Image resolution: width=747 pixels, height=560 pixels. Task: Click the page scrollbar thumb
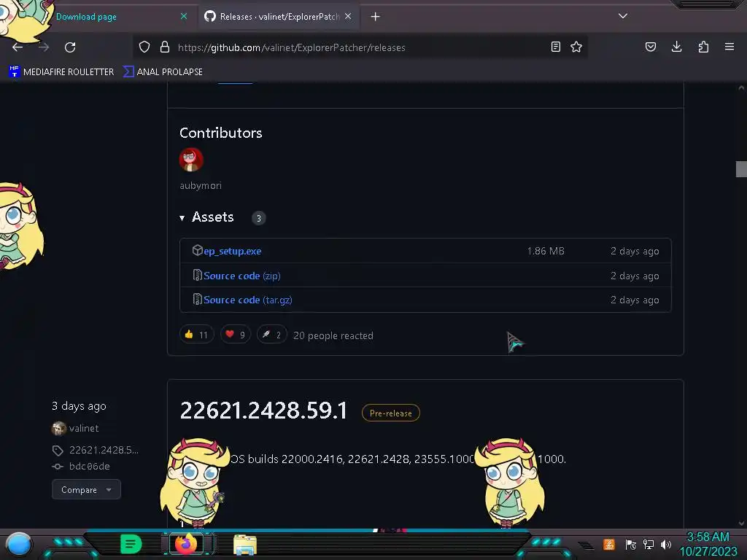[741, 169]
